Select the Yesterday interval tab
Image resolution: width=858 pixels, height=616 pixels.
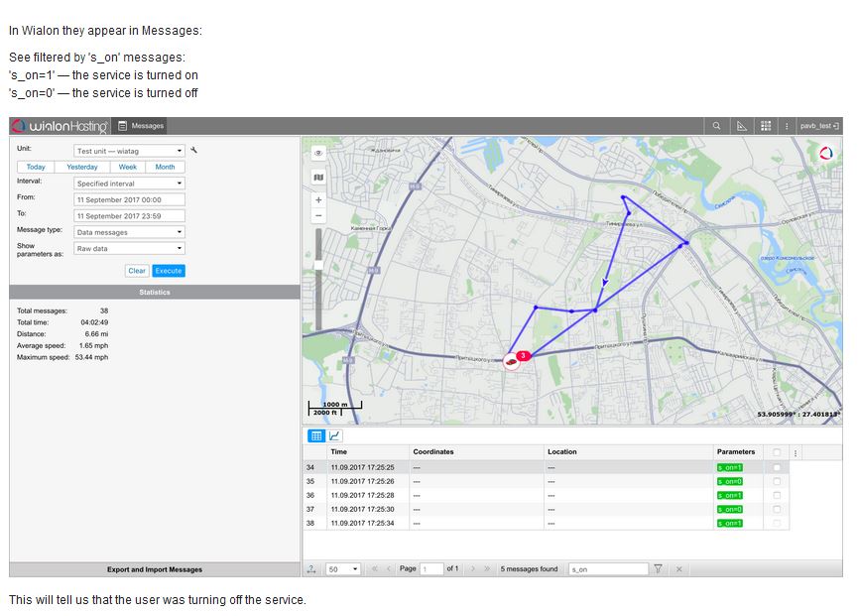tap(82, 168)
